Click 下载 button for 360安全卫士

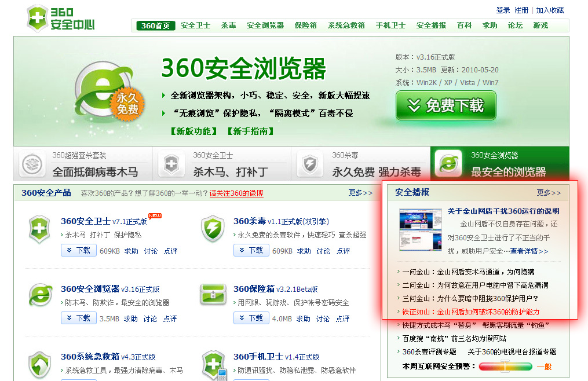(x=79, y=250)
